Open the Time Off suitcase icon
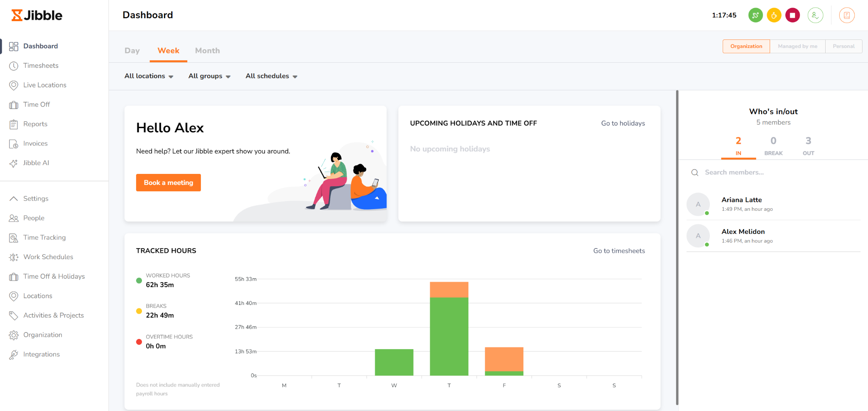 point(14,105)
